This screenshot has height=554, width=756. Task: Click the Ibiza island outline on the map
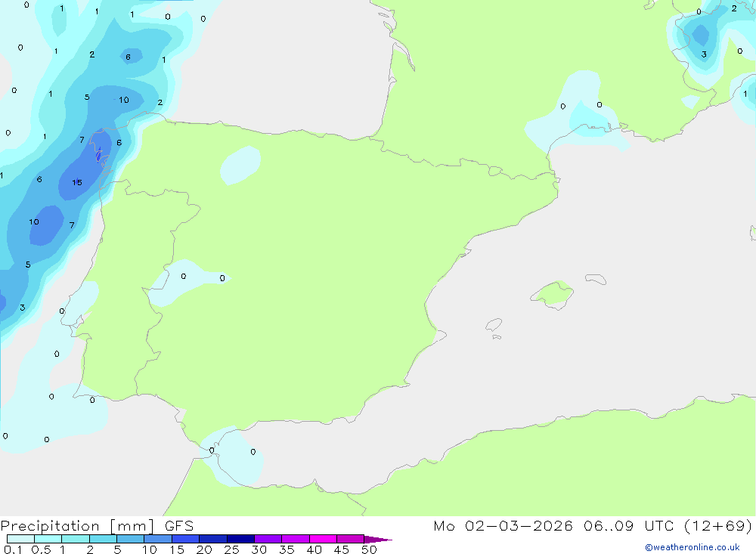pyautogui.click(x=494, y=324)
